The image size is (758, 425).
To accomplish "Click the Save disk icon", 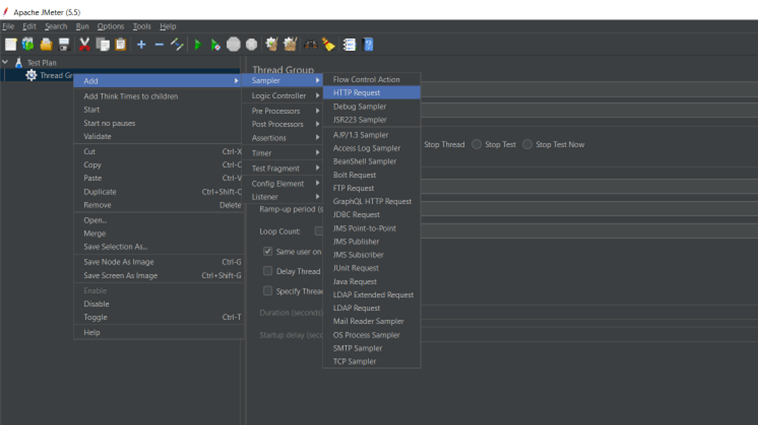I will (x=64, y=44).
